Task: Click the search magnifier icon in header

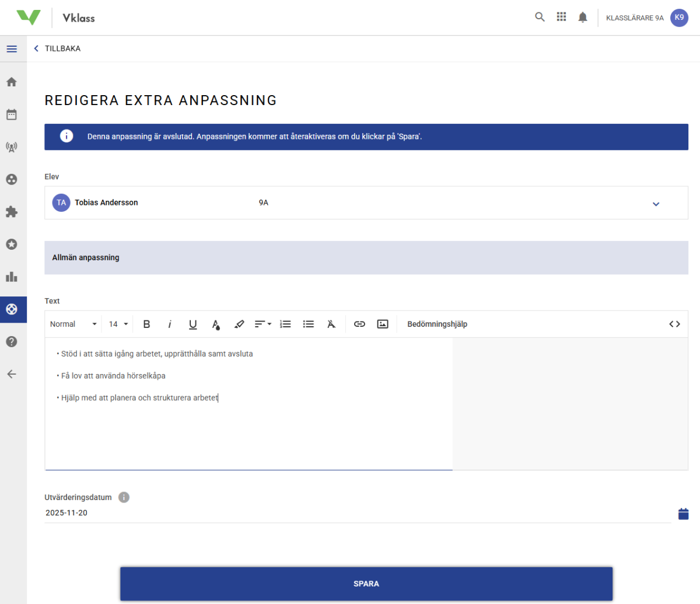Action: [x=540, y=17]
